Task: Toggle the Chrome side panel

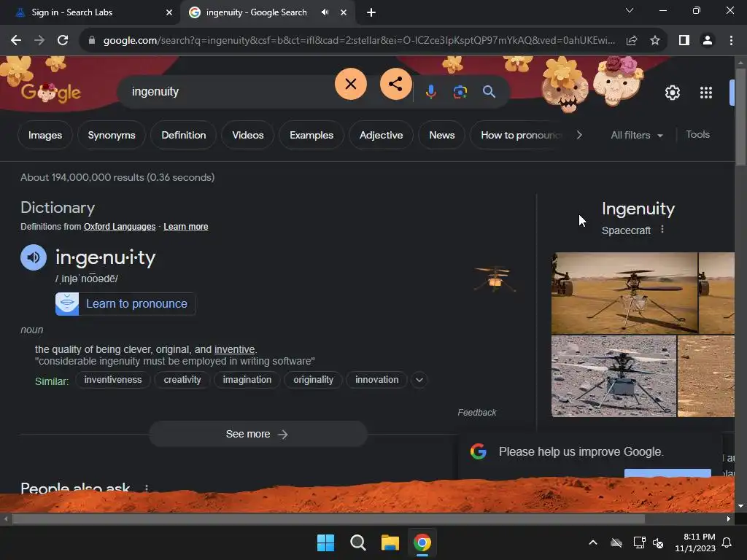Action: [x=684, y=41]
